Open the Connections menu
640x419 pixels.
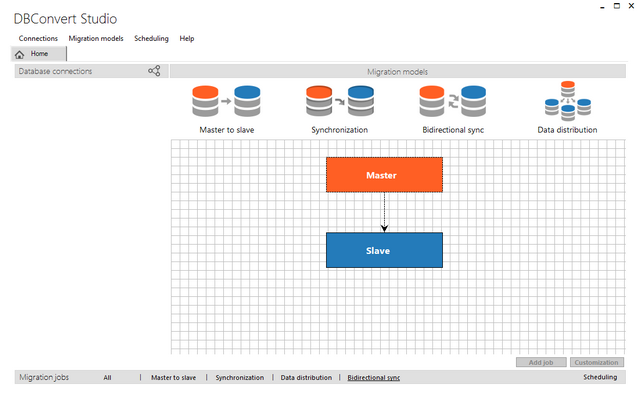tap(38, 38)
